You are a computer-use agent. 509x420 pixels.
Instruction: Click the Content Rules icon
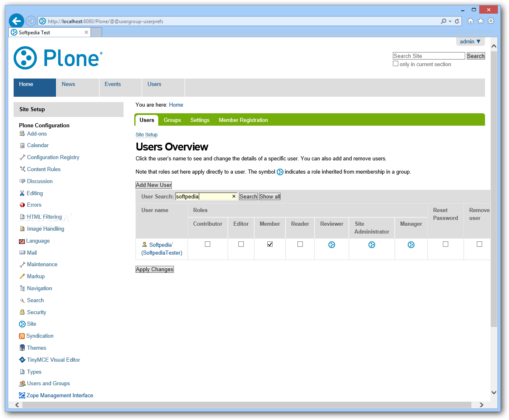click(x=22, y=169)
